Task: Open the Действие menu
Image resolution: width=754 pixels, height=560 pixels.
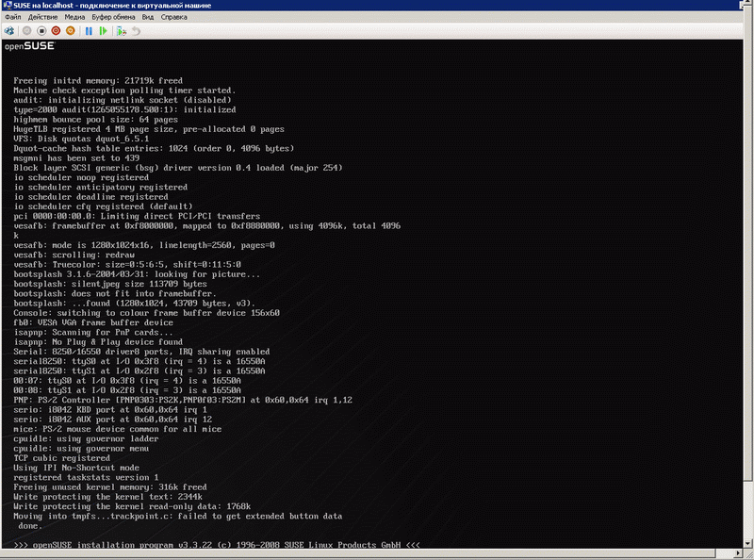Action: point(42,17)
